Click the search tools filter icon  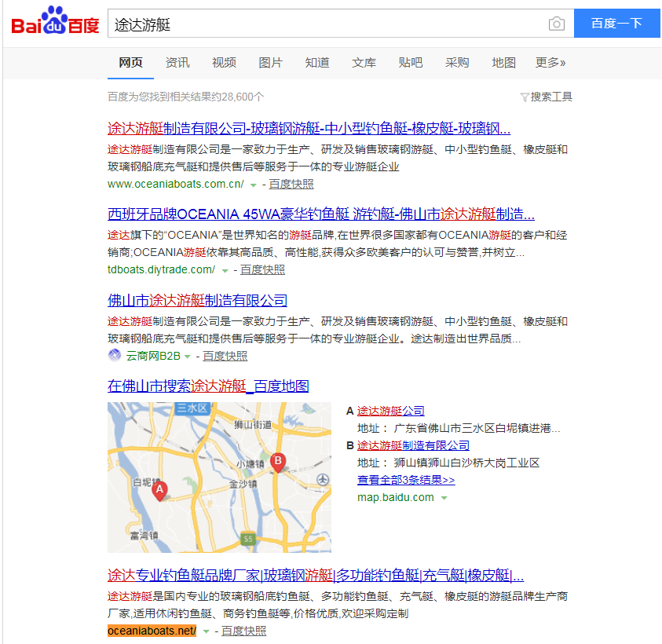click(525, 97)
